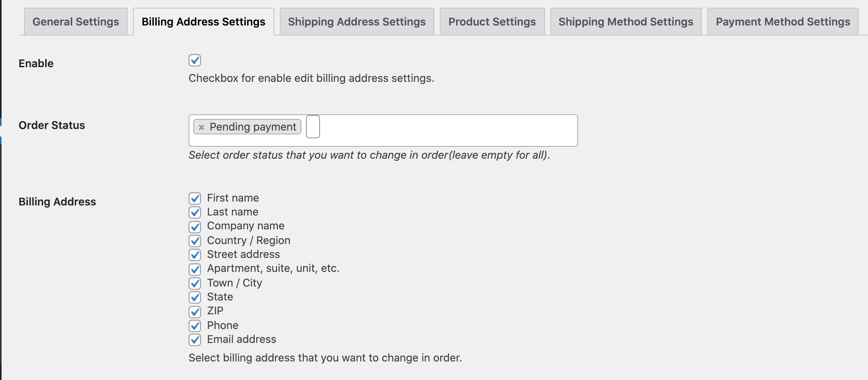The image size is (868, 380).
Task: Toggle the State checkbox
Action: [195, 297]
